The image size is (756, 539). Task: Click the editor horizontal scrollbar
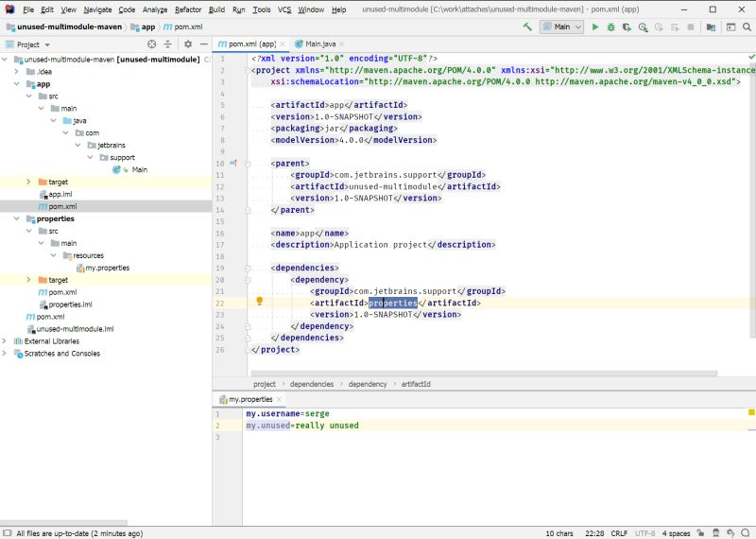tap(484, 374)
